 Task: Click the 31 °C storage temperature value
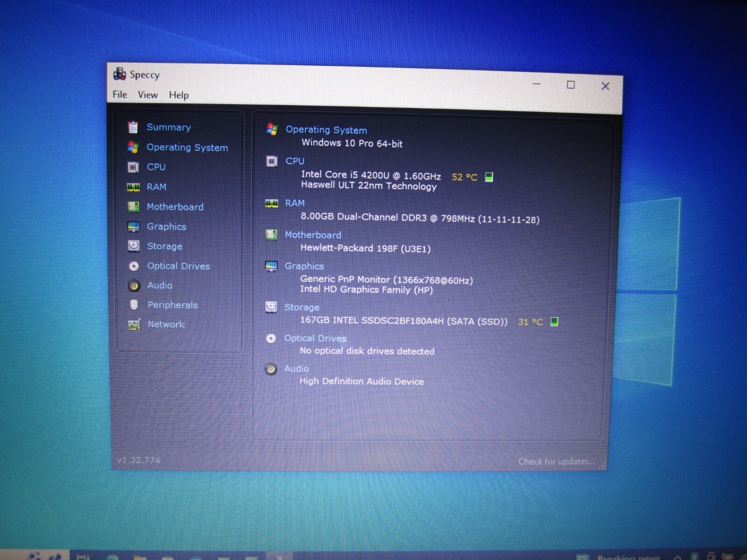coord(530,322)
